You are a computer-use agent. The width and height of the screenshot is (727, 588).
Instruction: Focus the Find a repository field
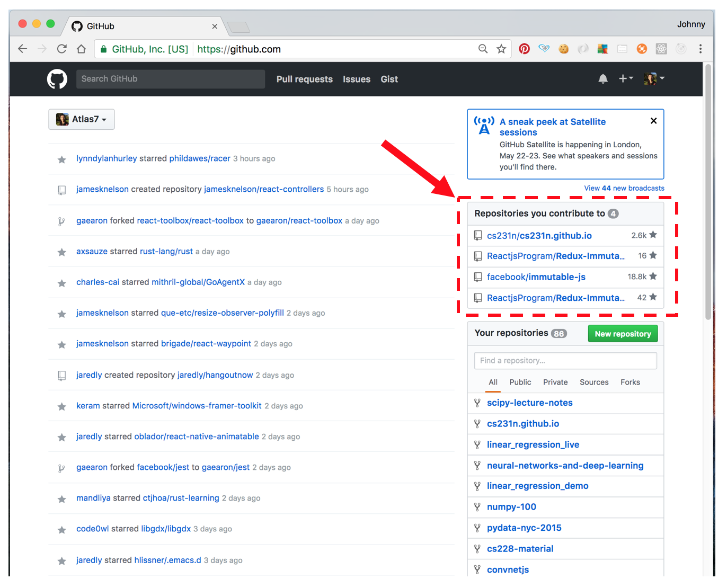[565, 361]
